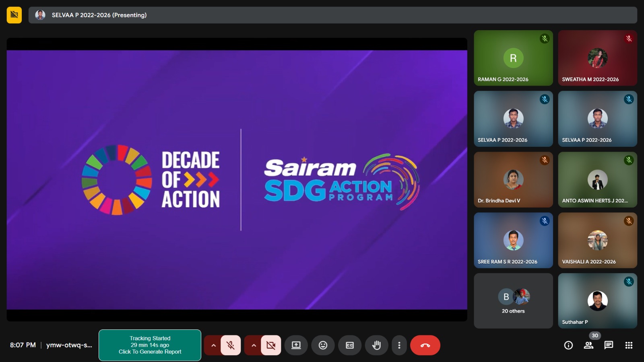The image size is (644, 362).
Task: Leave the call with red hang-up button
Action: [x=425, y=345]
